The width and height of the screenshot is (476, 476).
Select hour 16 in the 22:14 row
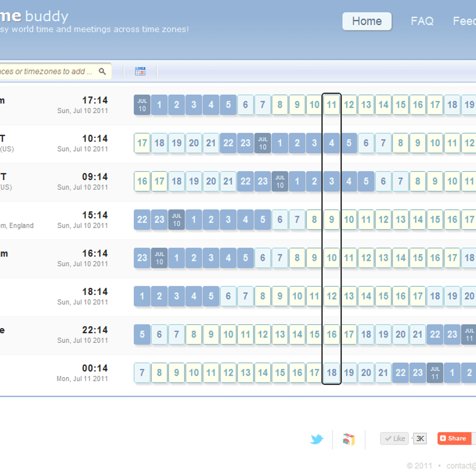point(331,335)
